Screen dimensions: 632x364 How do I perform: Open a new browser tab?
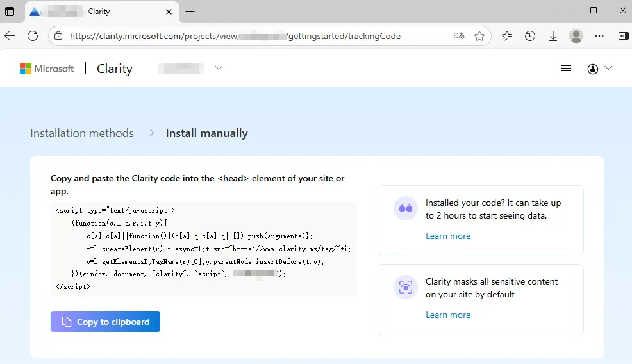tap(190, 12)
